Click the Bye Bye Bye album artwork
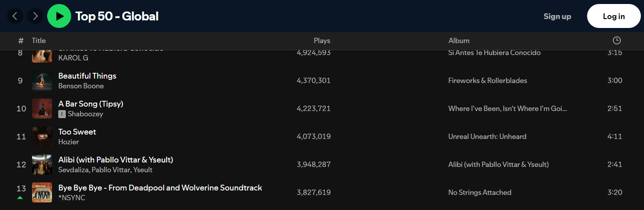The height and width of the screenshot is (210, 644). pos(42,193)
